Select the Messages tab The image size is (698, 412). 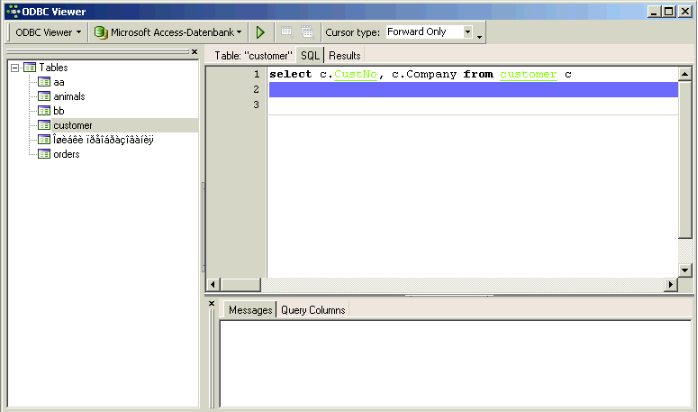click(250, 310)
